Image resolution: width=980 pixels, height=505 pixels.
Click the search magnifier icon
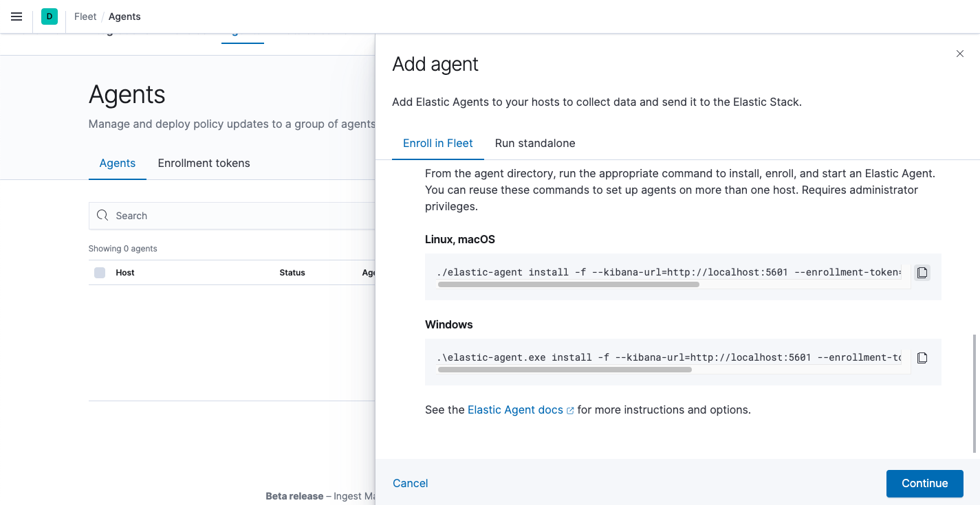(x=102, y=215)
